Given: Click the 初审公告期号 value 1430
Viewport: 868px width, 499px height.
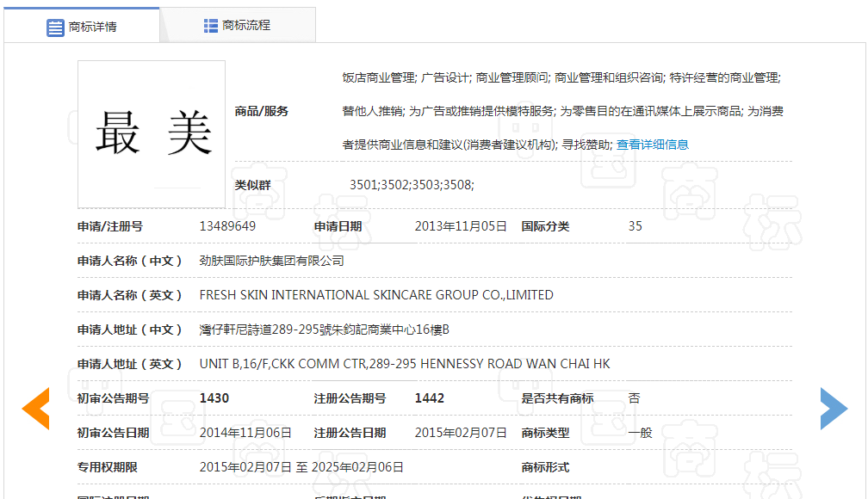Looking at the screenshot, I should 214,398.
